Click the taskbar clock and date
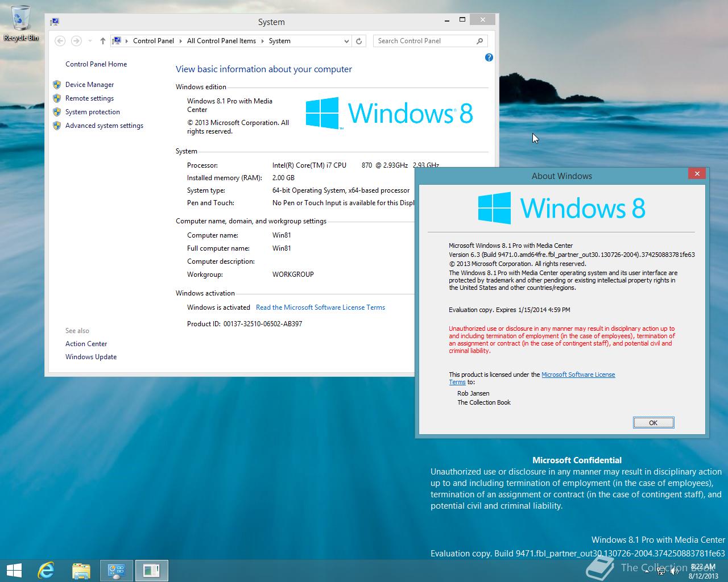 tap(703, 571)
